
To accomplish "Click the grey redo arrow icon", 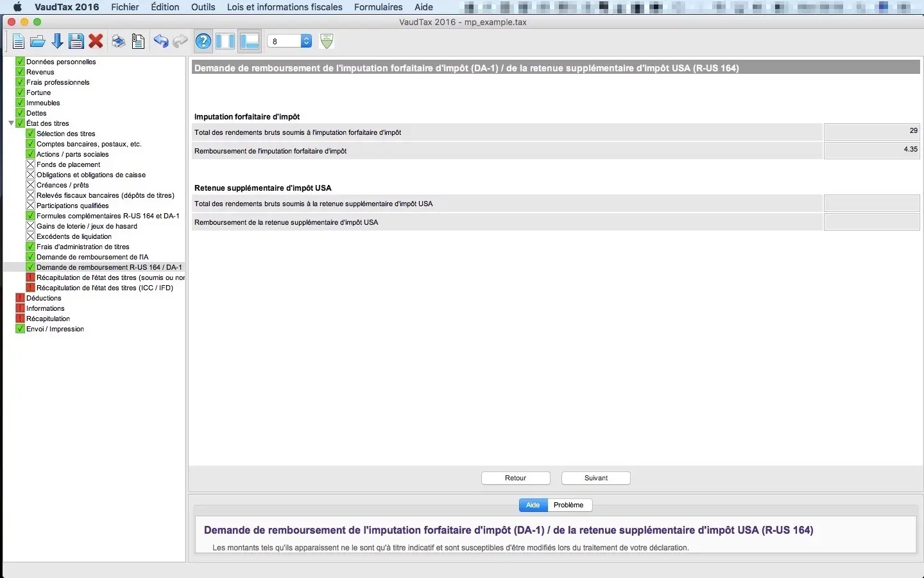I will (x=180, y=42).
